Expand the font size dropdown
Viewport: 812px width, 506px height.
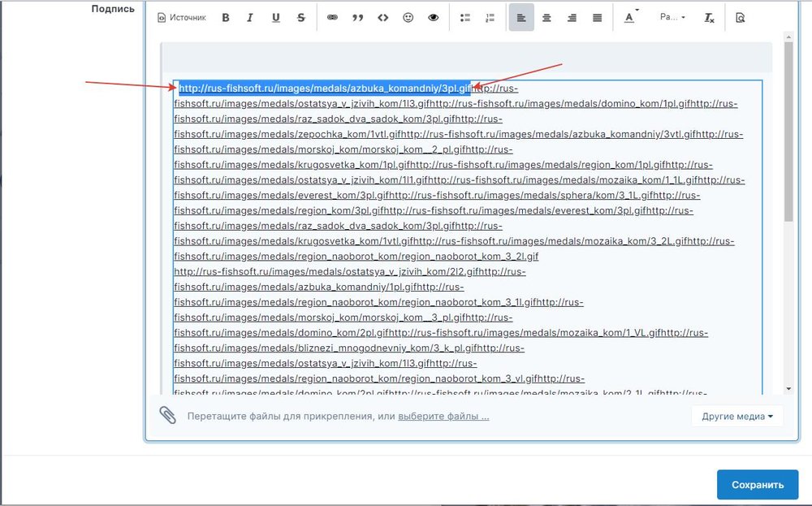click(x=672, y=17)
